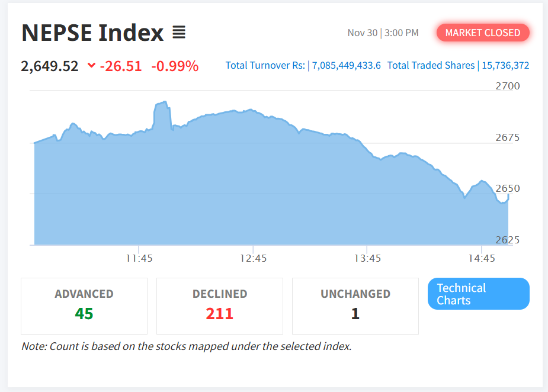This screenshot has width=548, height=392.
Task: Open the menu icon beside NEPSE Index
Action: click(x=179, y=33)
